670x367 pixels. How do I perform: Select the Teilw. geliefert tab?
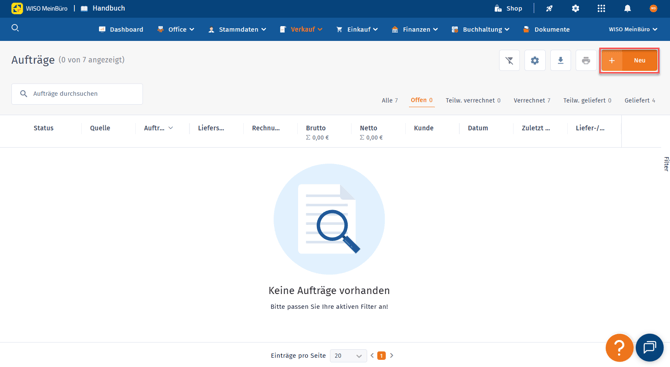click(587, 100)
